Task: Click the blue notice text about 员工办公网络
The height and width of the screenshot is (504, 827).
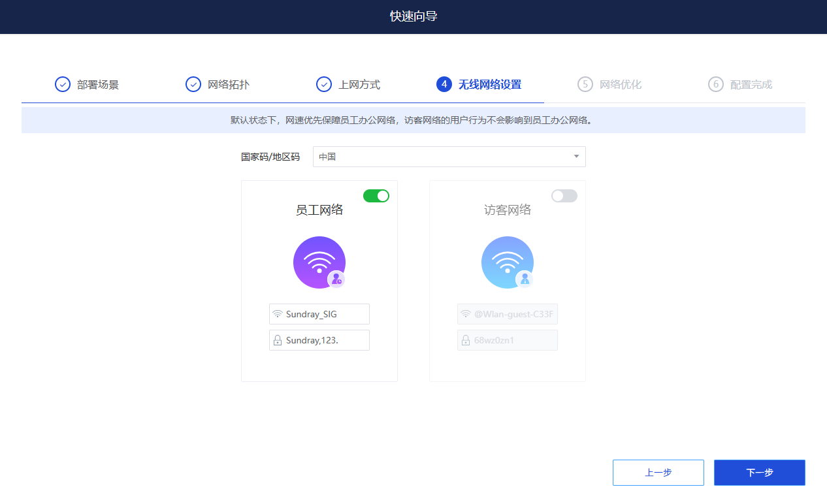Action: click(x=413, y=120)
